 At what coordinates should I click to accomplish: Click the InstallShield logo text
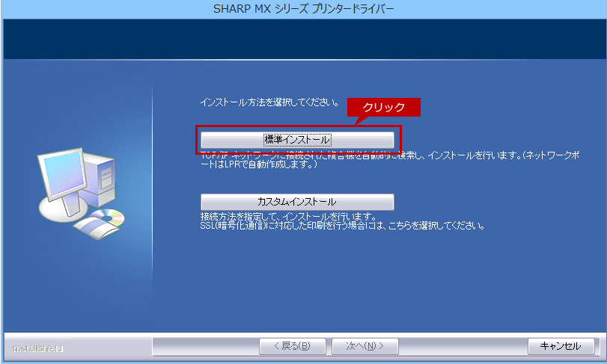click(37, 349)
